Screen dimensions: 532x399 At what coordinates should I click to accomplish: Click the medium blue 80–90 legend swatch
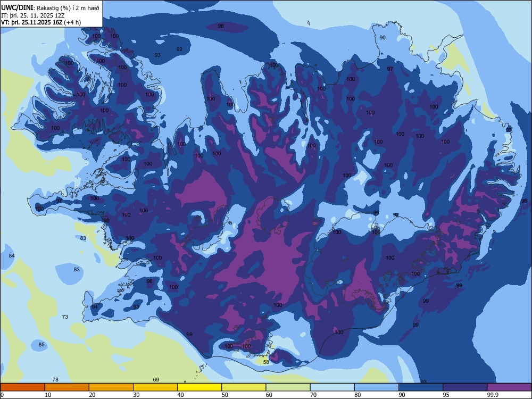coord(377,387)
